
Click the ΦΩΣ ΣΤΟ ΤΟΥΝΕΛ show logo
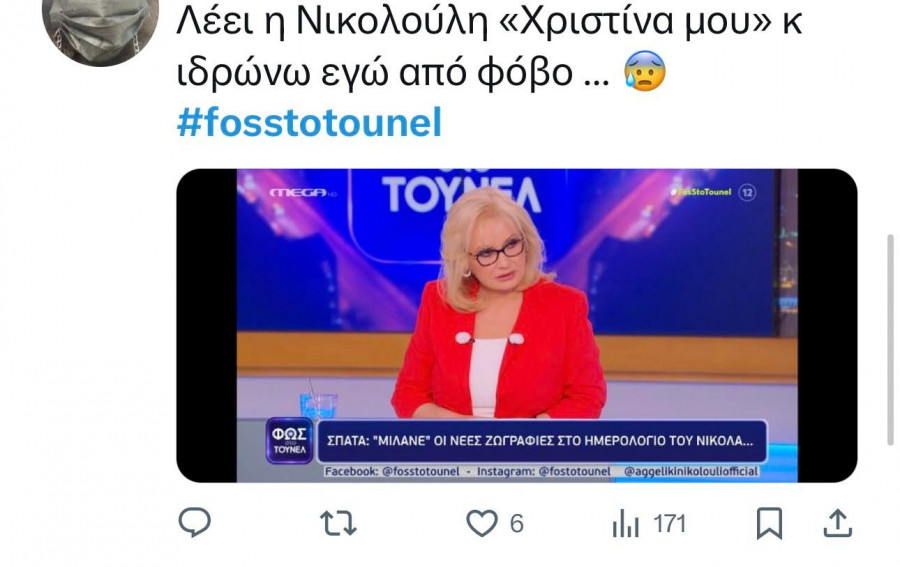click(x=289, y=441)
